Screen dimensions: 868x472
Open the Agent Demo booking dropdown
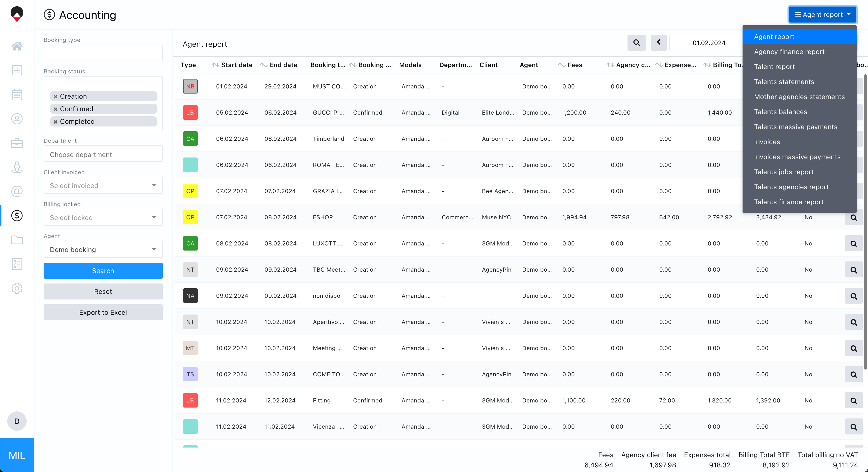pyautogui.click(x=103, y=250)
